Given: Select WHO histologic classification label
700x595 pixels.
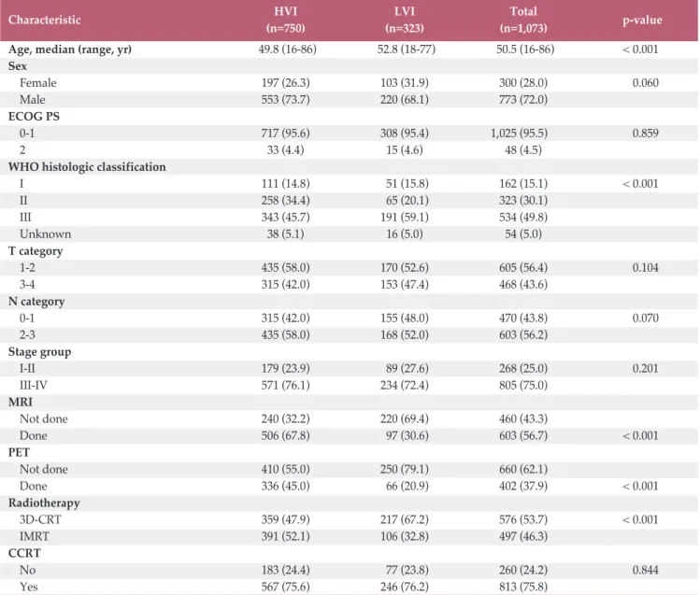Looking at the screenshot, I should point(87,167).
